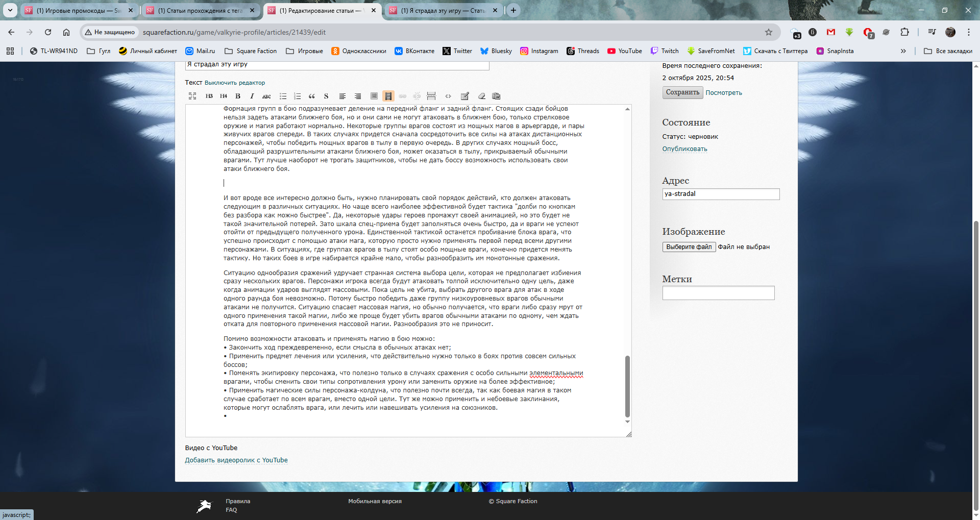
Task: Toggle strikethrough ABC formatting
Action: (266, 96)
